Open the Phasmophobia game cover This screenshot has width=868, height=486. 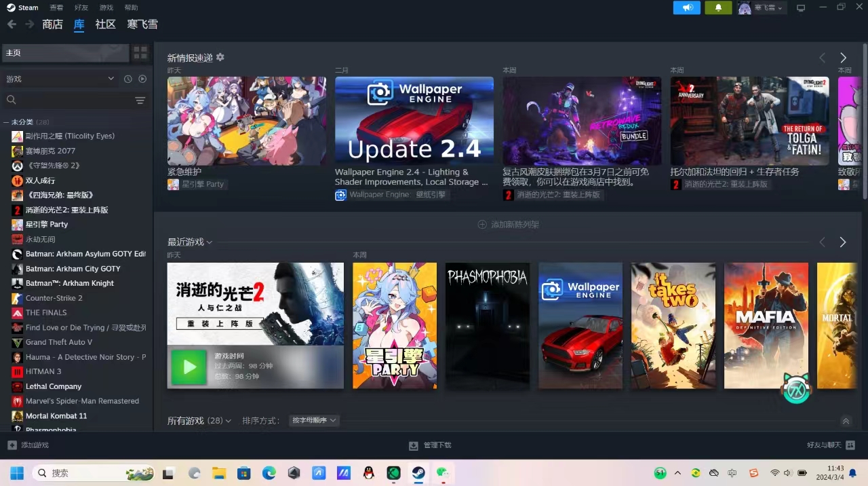pos(488,326)
